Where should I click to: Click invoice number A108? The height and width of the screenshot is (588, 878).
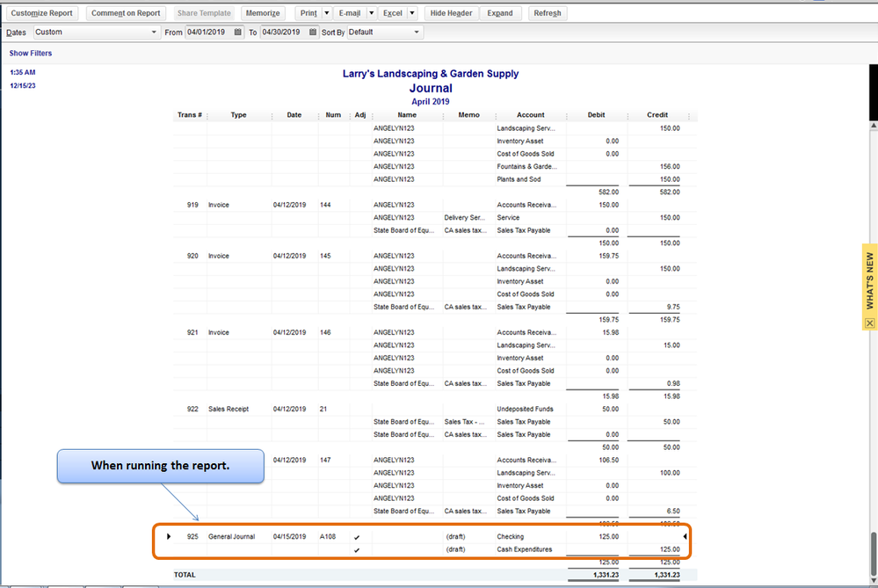pyautogui.click(x=328, y=536)
